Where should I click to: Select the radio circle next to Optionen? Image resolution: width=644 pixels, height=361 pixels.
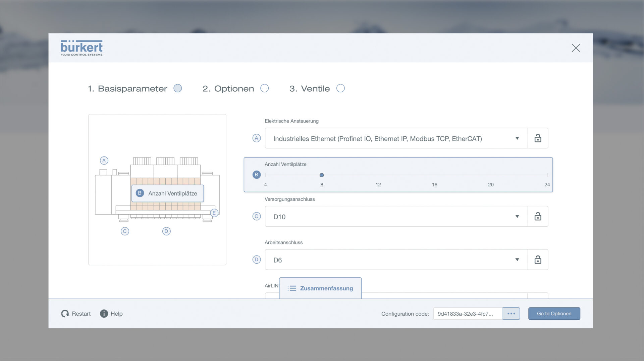click(x=265, y=88)
